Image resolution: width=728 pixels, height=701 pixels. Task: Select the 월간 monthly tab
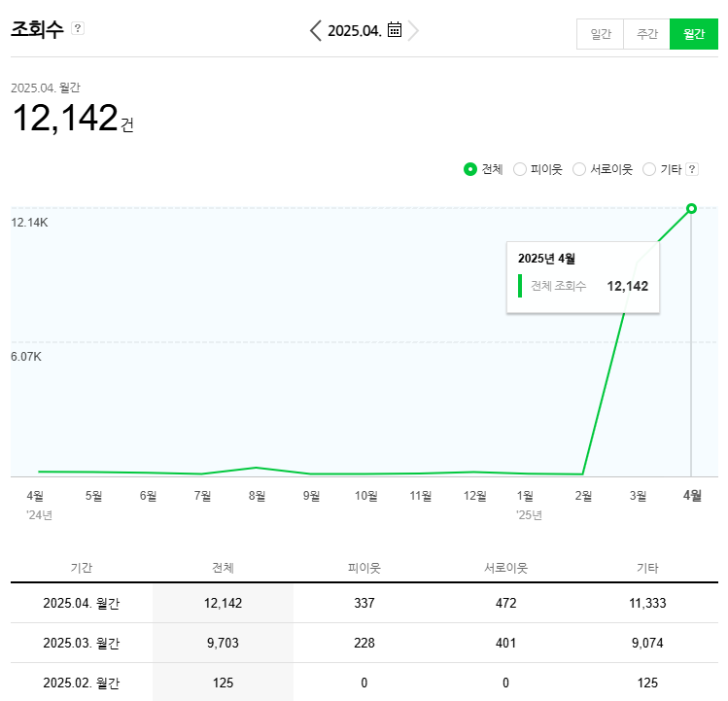(x=694, y=34)
